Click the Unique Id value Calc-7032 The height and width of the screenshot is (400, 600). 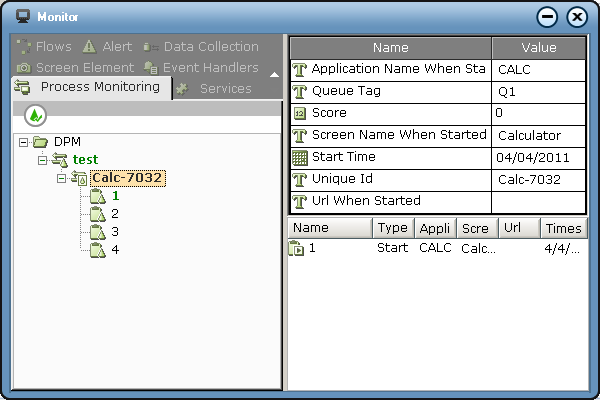tap(528, 180)
